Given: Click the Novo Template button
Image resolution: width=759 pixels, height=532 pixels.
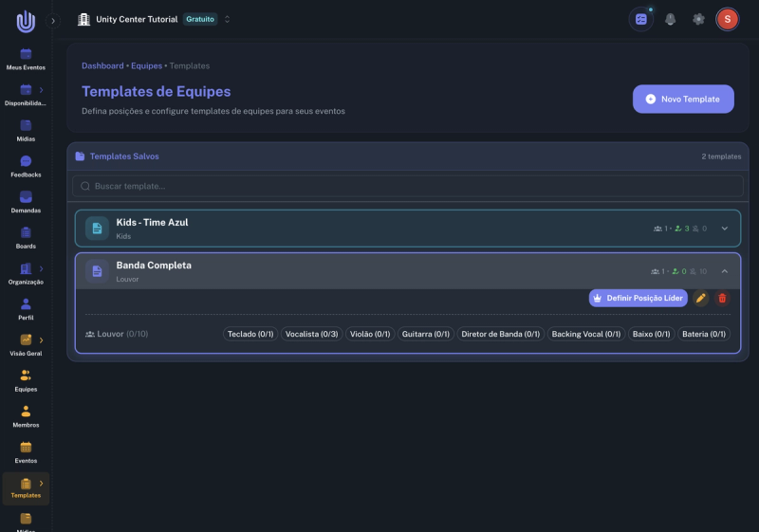Looking at the screenshot, I should [683, 100].
